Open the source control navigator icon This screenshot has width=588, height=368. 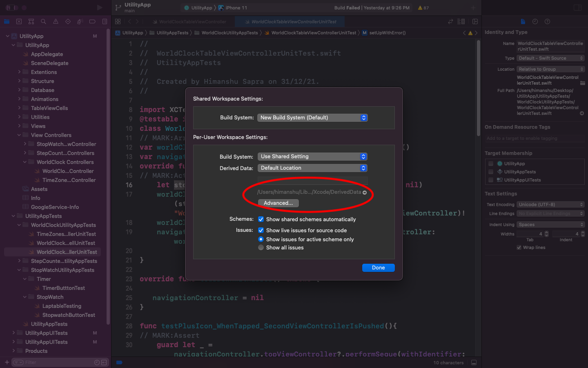coord(19,22)
